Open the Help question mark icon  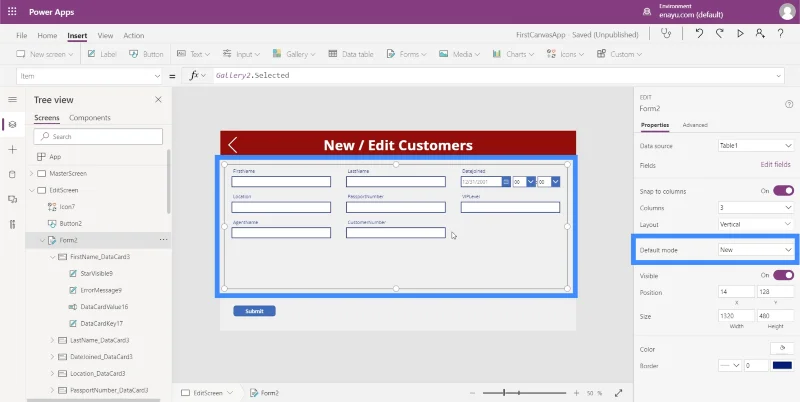coord(780,34)
